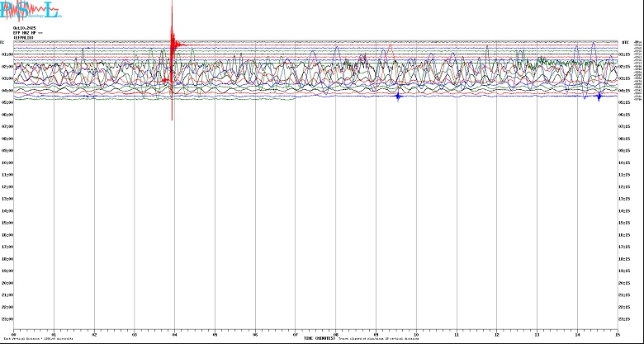Click the 15 minute tick on bottom axis
The height and width of the screenshot is (344, 644).
click(617, 334)
